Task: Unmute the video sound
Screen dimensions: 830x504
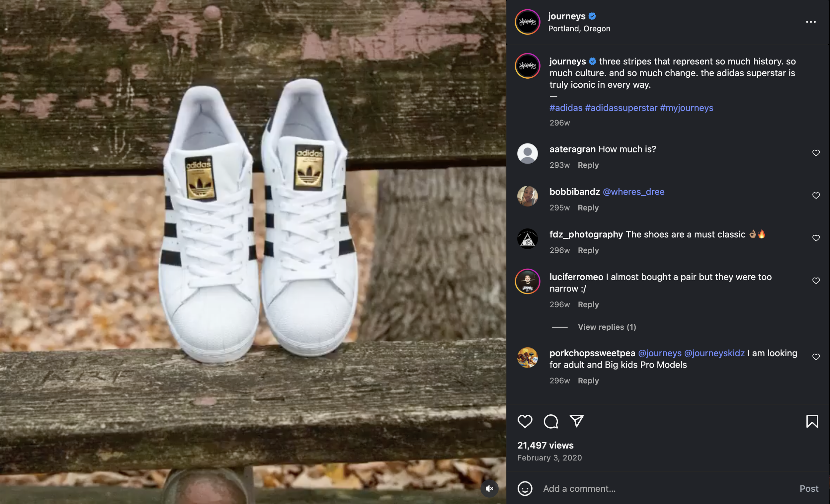Action: coord(489,488)
